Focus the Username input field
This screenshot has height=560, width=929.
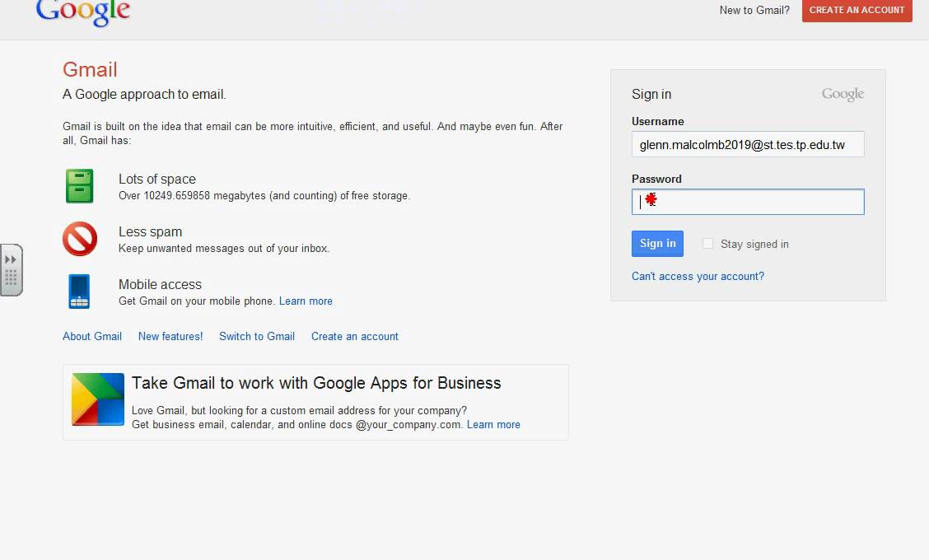747,145
